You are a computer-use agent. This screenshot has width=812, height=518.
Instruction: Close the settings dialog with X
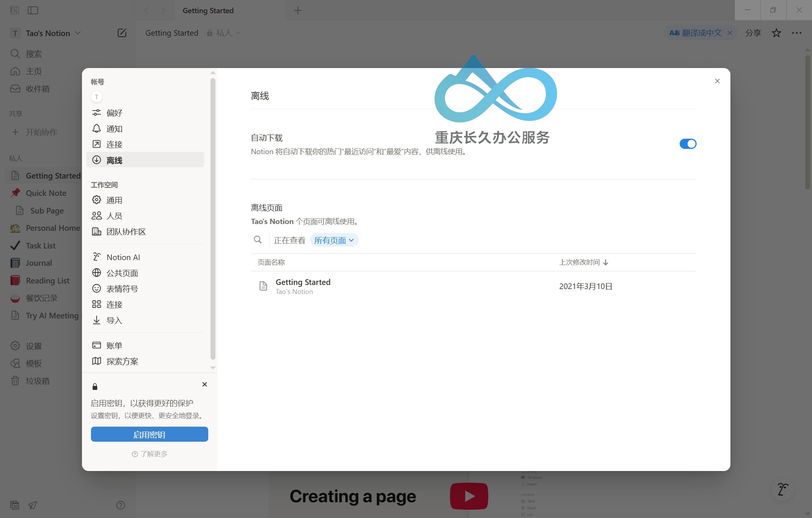[717, 81]
